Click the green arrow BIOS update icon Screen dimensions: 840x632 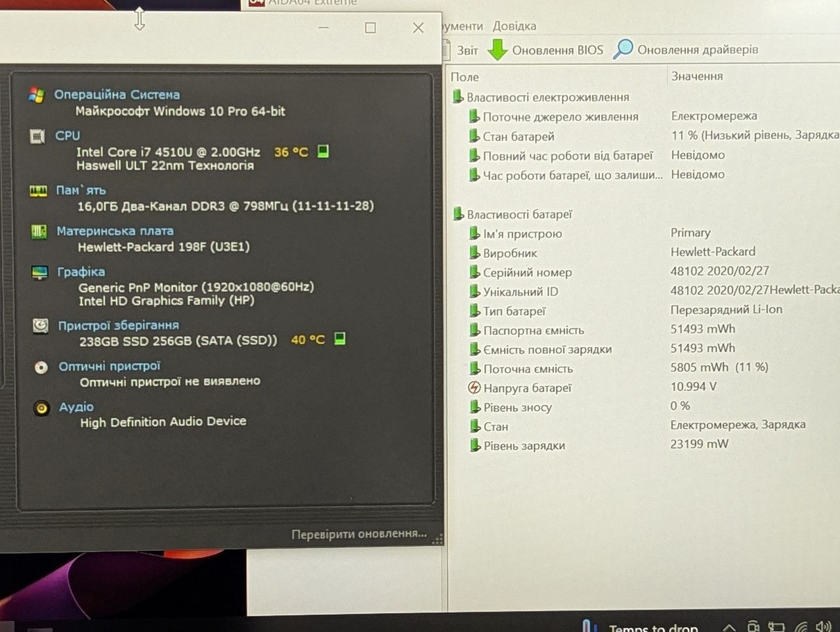497,50
